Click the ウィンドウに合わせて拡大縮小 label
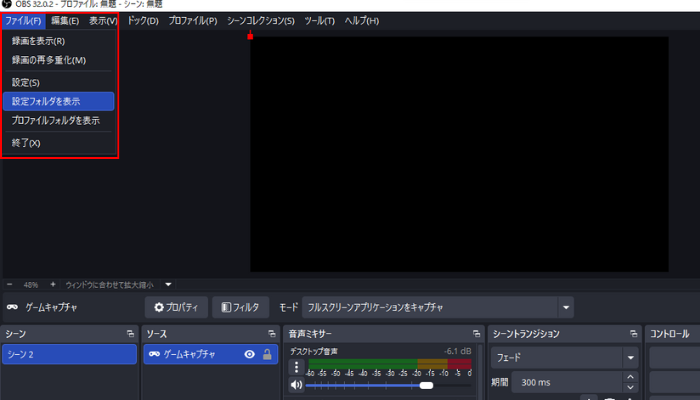The image size is (700, 400). 109,285
